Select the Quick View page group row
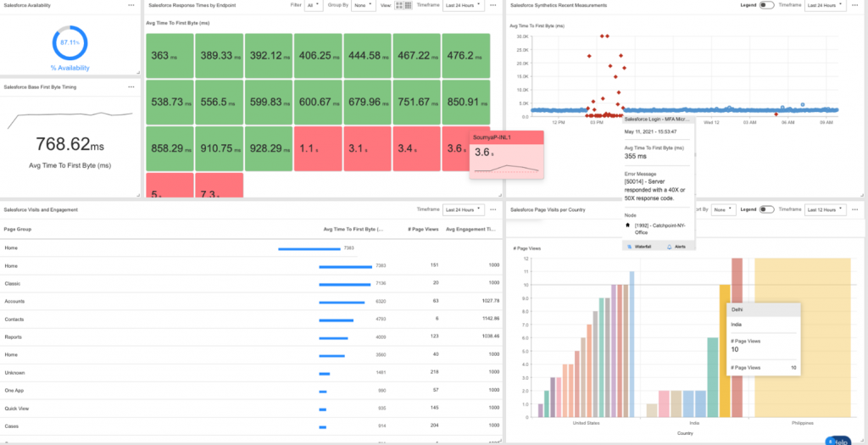The width and height of the screenshot is (868, 445). tap(251, 409)
